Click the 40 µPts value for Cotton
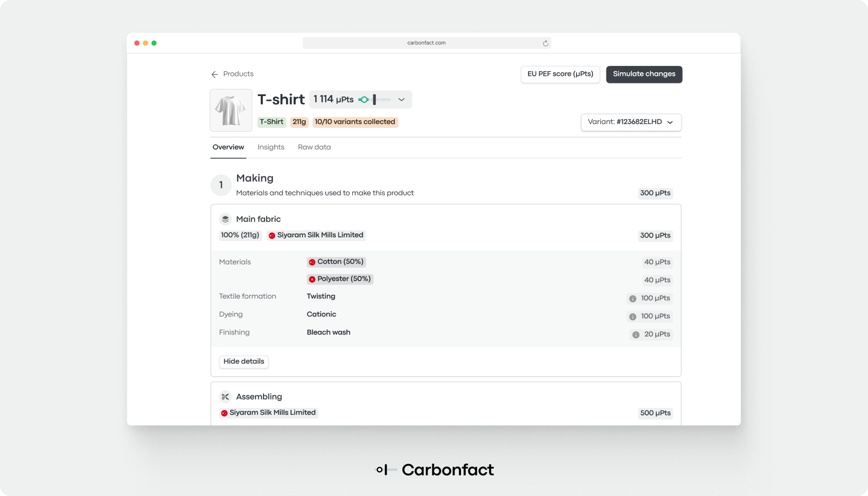Screen dimensions: 868x496 (657, 262)
